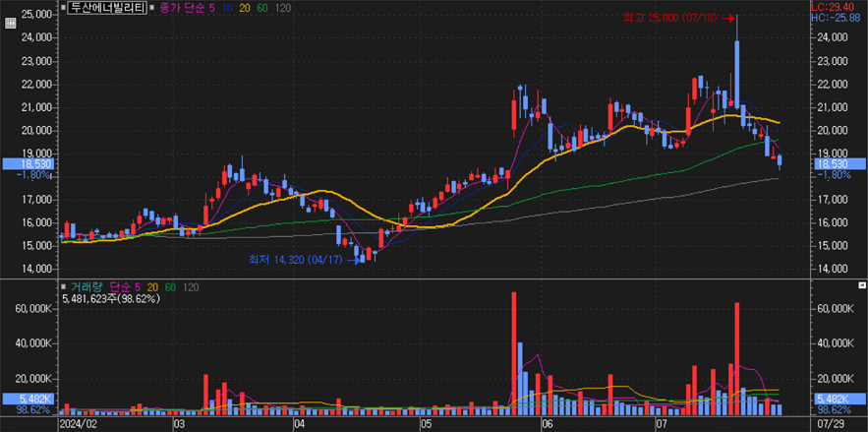
Task: Toggle the orange 20-day moving average
Action: [245, 7]
